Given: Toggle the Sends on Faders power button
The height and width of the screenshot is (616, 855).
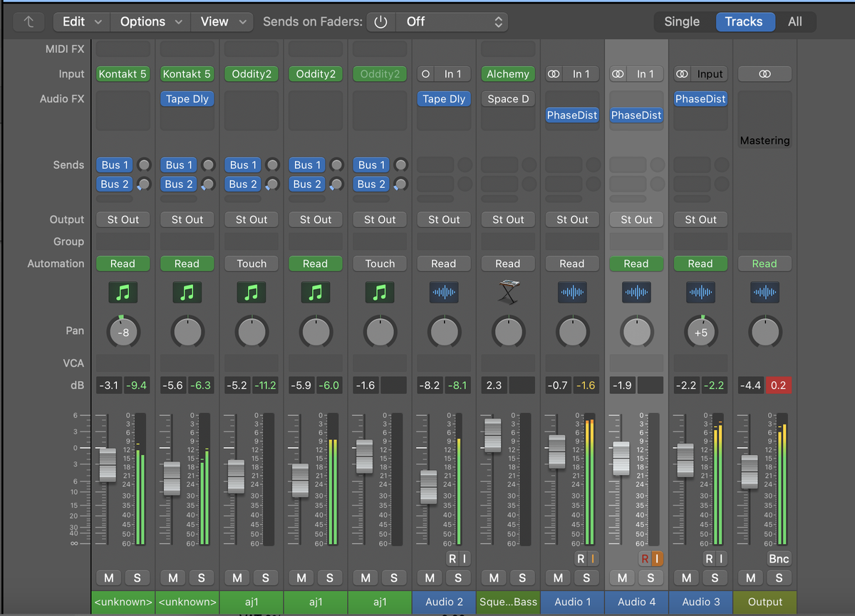Looking at the screenshot, I should coord(380,21).
